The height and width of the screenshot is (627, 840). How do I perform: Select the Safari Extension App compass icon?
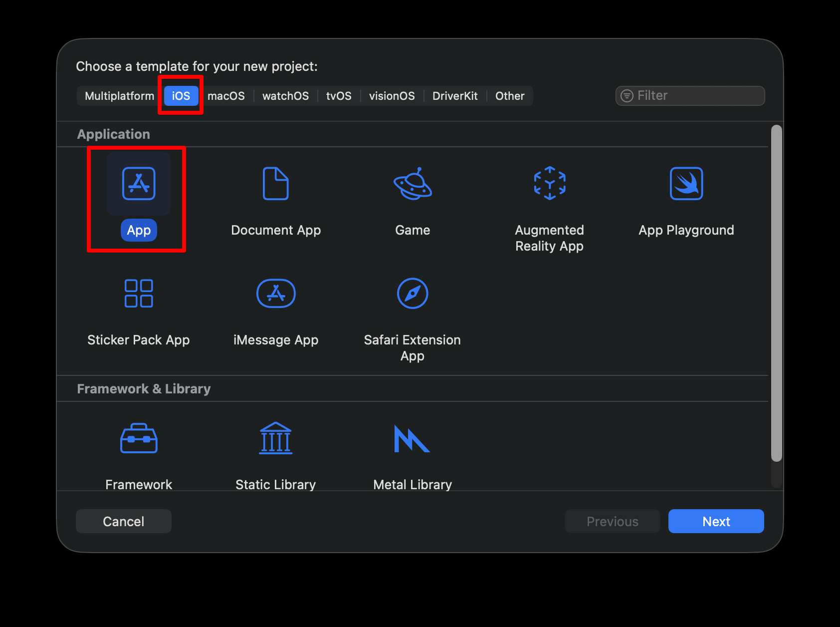(413, 294)
